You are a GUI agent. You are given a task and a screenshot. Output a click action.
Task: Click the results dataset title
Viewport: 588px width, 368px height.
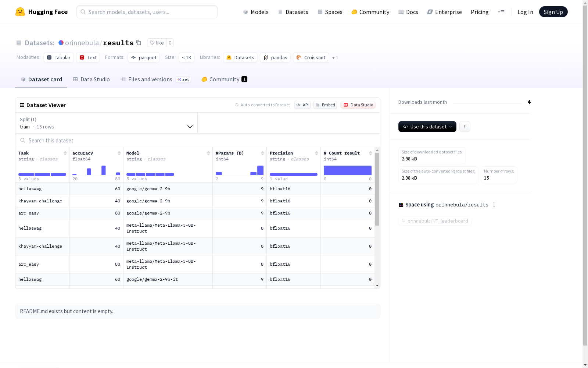[118, 43]
